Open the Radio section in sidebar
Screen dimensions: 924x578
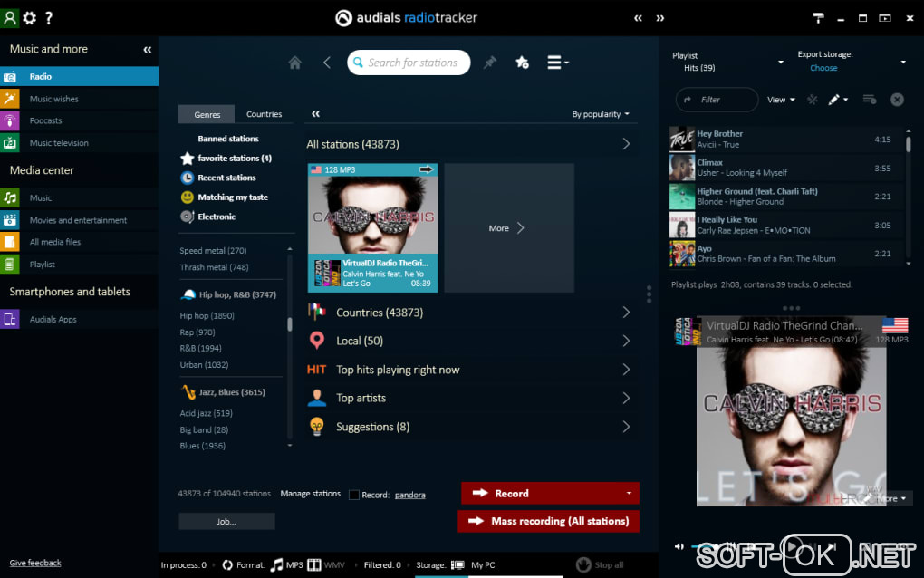pos(80,77)
